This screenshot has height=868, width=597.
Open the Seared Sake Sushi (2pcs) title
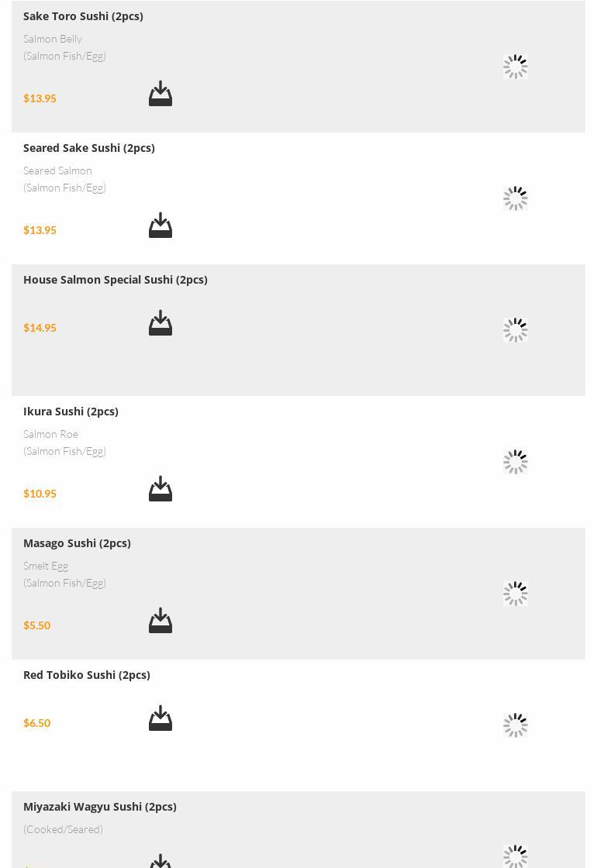pos(89,148)
